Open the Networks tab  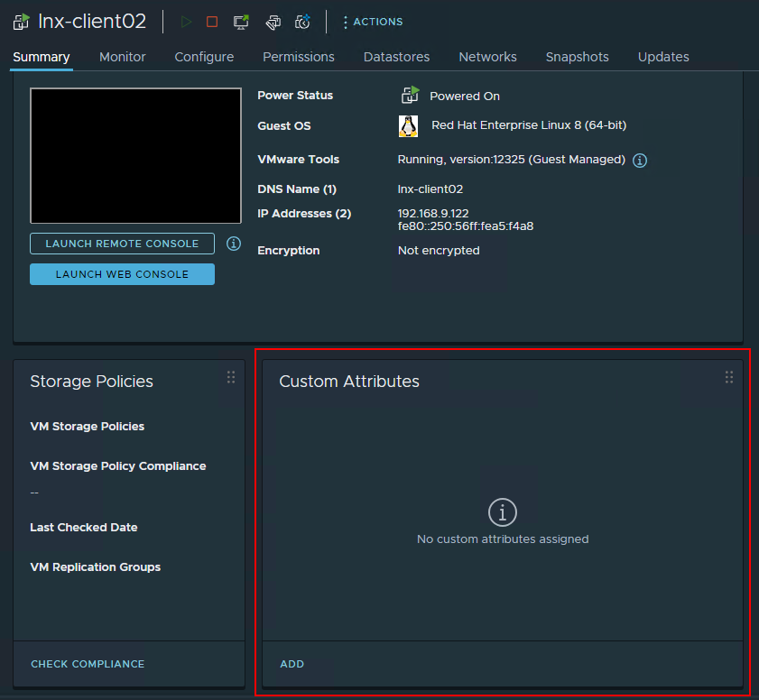(x=487, y=57)
